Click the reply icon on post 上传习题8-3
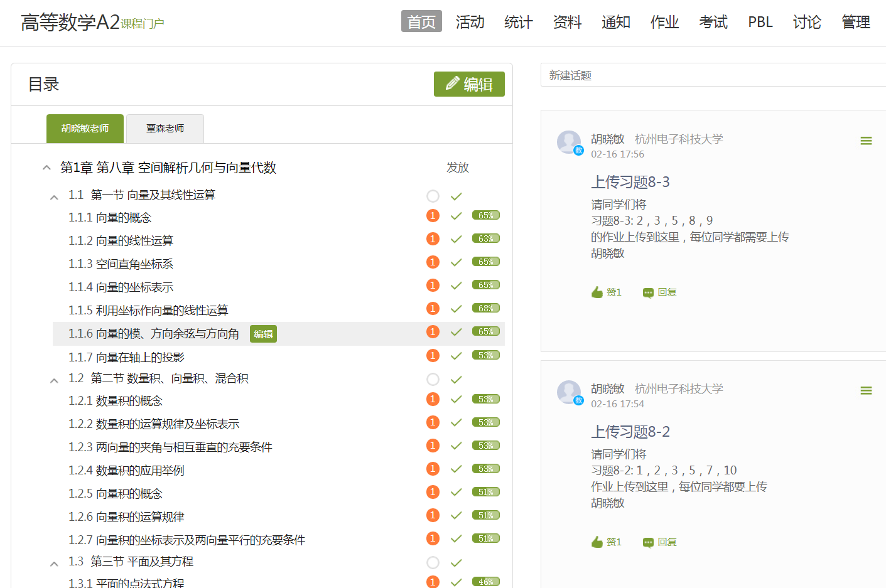 click(648, 293)
